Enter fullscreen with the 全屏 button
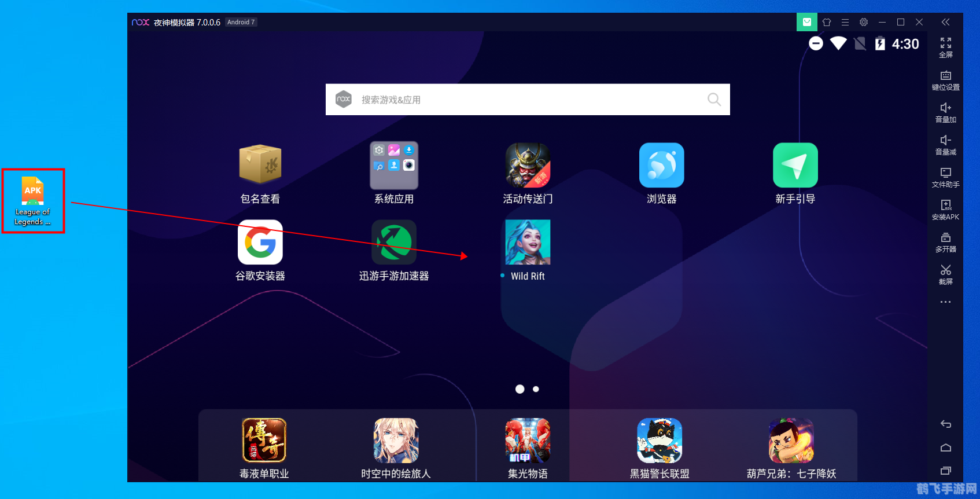The height and width of the screenshot is (499, 980). (945, 47)
